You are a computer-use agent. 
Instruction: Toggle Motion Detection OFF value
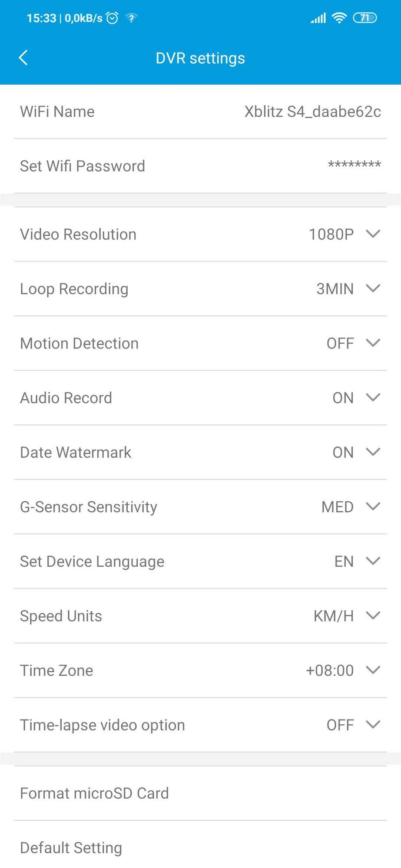[x=340, y=343]
